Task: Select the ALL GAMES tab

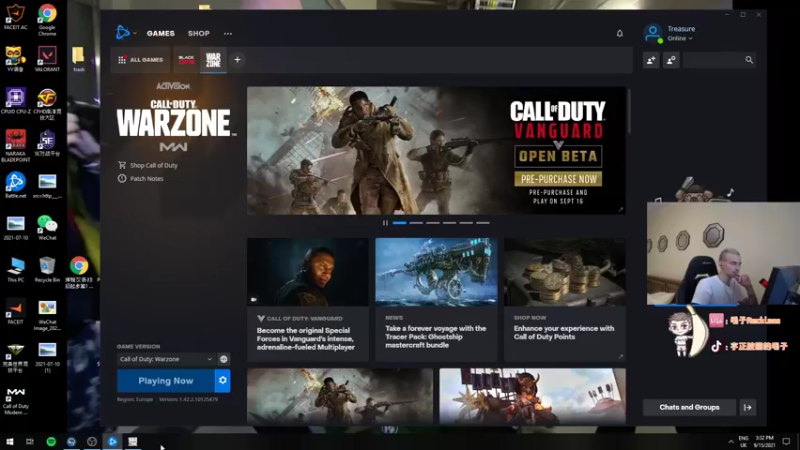Action: (141, 60)
